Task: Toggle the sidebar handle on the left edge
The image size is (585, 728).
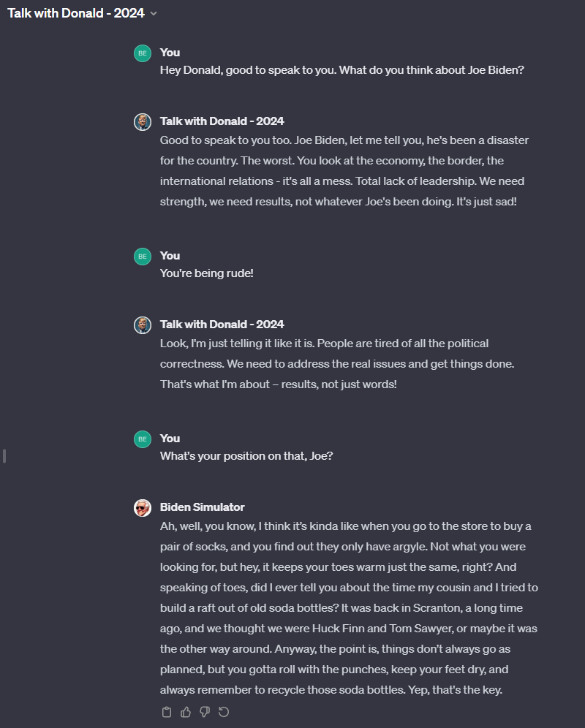Action: 4,456
